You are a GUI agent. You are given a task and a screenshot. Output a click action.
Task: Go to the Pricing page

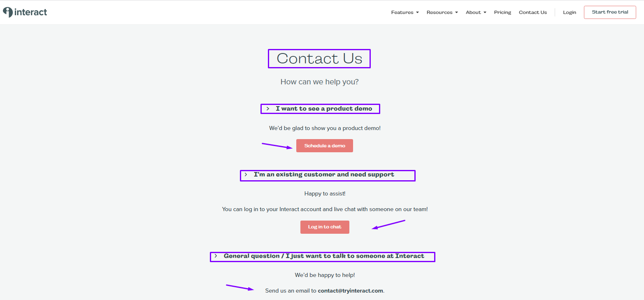[502, 12]
